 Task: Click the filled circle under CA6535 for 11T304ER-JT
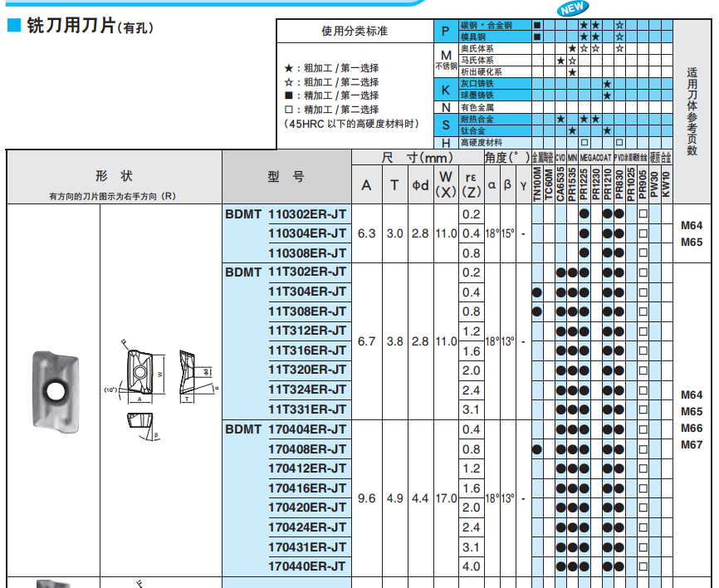click(561, 291)
